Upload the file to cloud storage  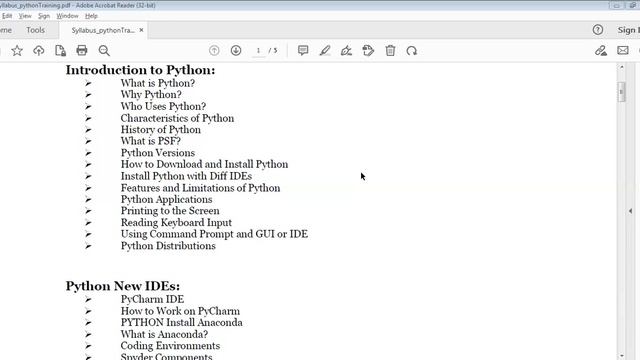pyautogui.click(x=39, y=51)
